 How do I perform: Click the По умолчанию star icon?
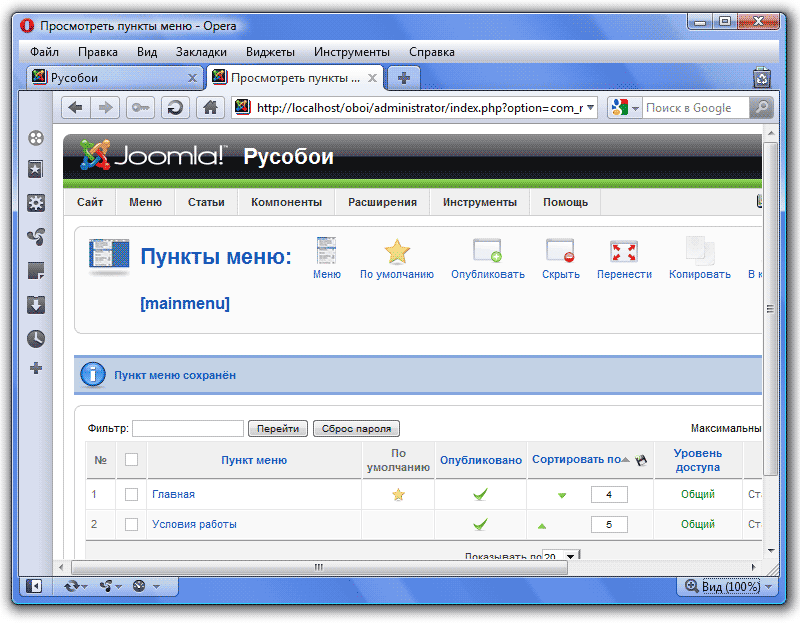[397, 251]
